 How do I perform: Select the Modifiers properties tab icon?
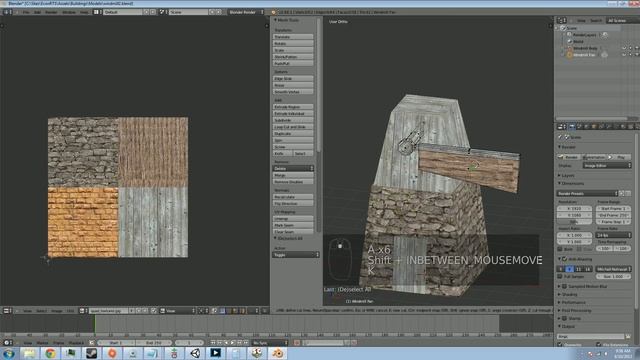(609, 127)
